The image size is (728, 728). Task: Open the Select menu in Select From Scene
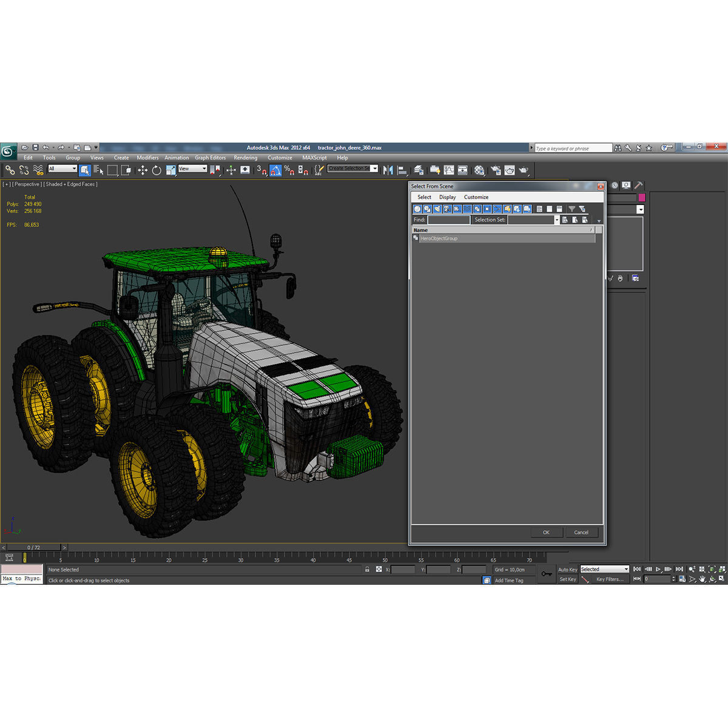(x=424, y=197)
